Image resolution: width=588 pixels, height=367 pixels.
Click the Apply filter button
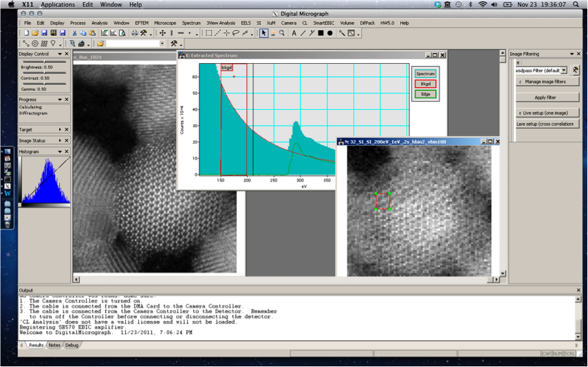547,98
